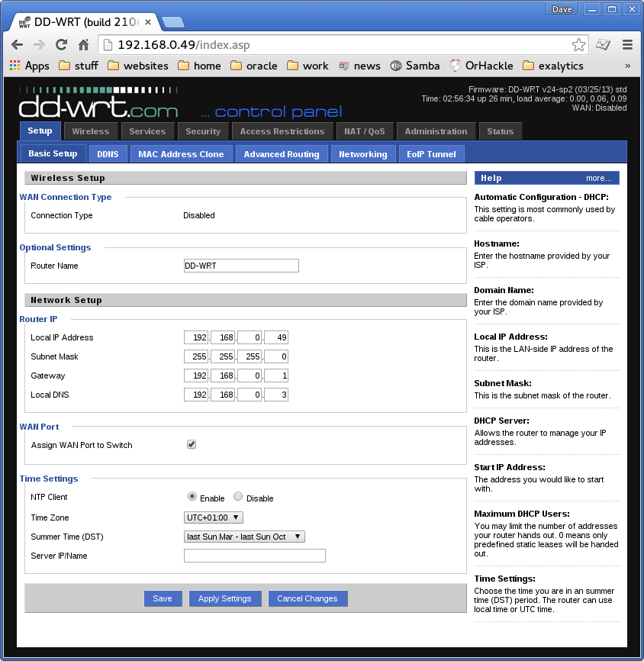Switch to the EoIP Tunnel sub-tab
The image size is (644, 661).
click(x=431, y=154)
